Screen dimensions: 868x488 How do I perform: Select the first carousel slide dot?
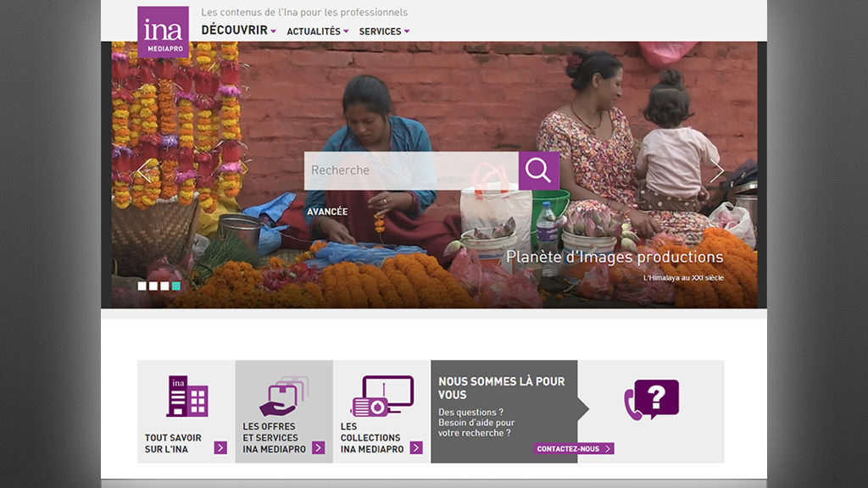tap(142, 286)
